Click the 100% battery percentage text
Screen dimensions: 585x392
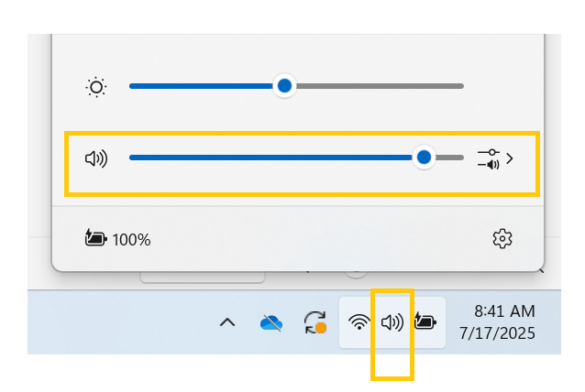[132, 240]
